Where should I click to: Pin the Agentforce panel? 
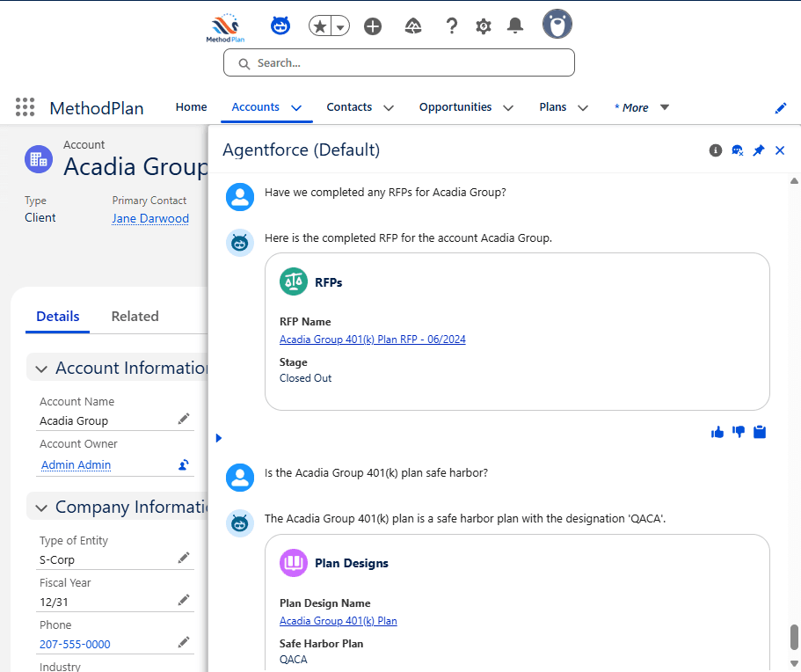click(x=759, y=150)
